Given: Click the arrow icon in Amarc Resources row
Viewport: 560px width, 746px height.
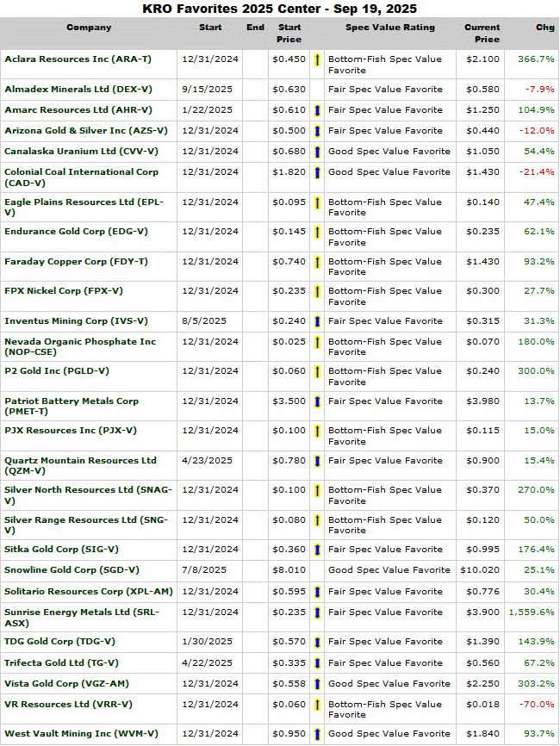Looking at the screenshot, I should (x=317, y=111).
